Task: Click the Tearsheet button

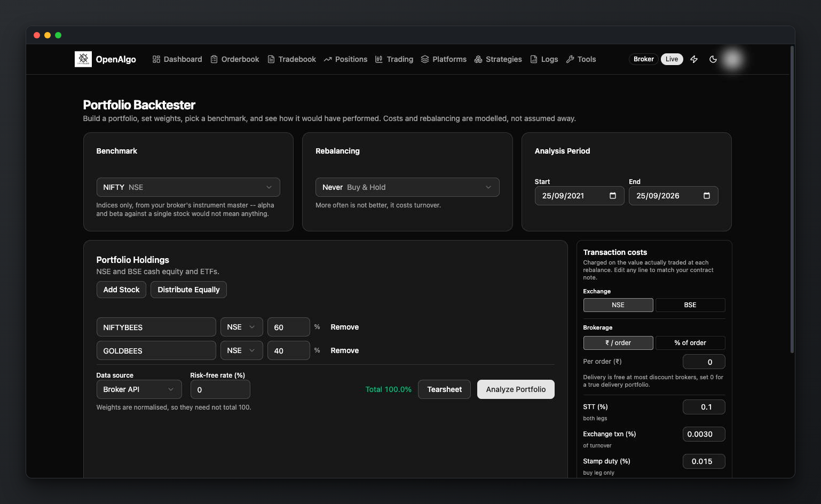Action: coord(444,389)
